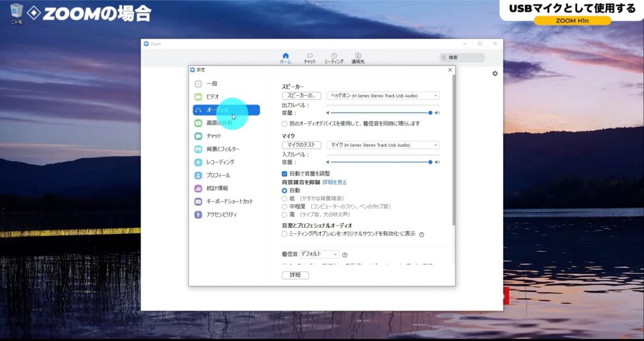Click the スピーカー section heading
The image size is (644, 341).
[293, 87]
